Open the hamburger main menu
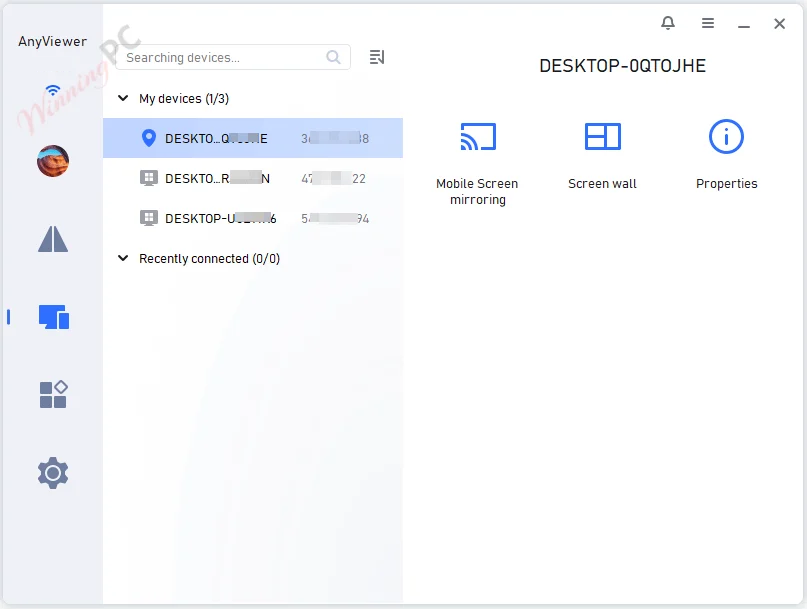 pyautogui.click(x=708, y=23)
